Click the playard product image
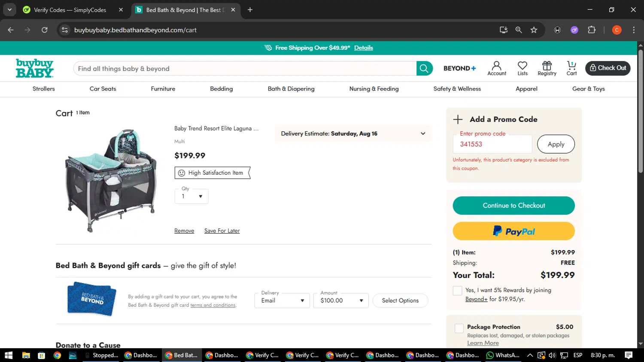Screen dimensions: 644x362 111,180
